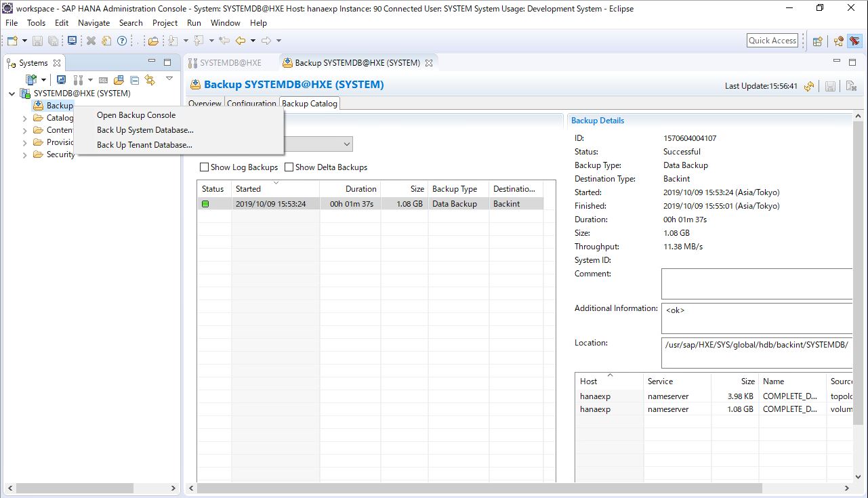
Task: Open the dropdown arrow beside the New wizard icon
Action: (24, 41)
